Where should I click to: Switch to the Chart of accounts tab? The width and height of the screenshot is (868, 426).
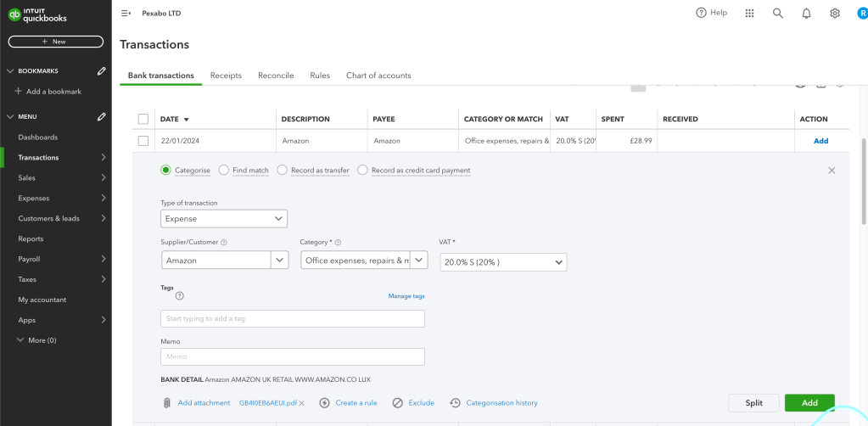(x=378, y=76)
